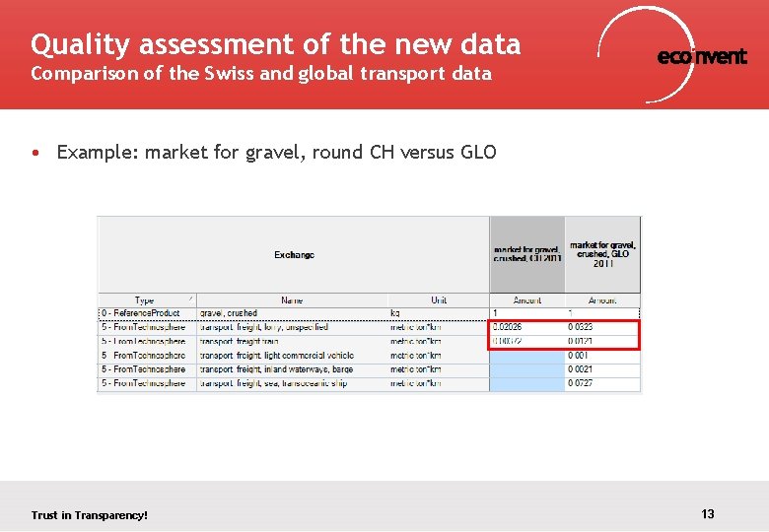Click the ecoinvent logo

(672, 55)
